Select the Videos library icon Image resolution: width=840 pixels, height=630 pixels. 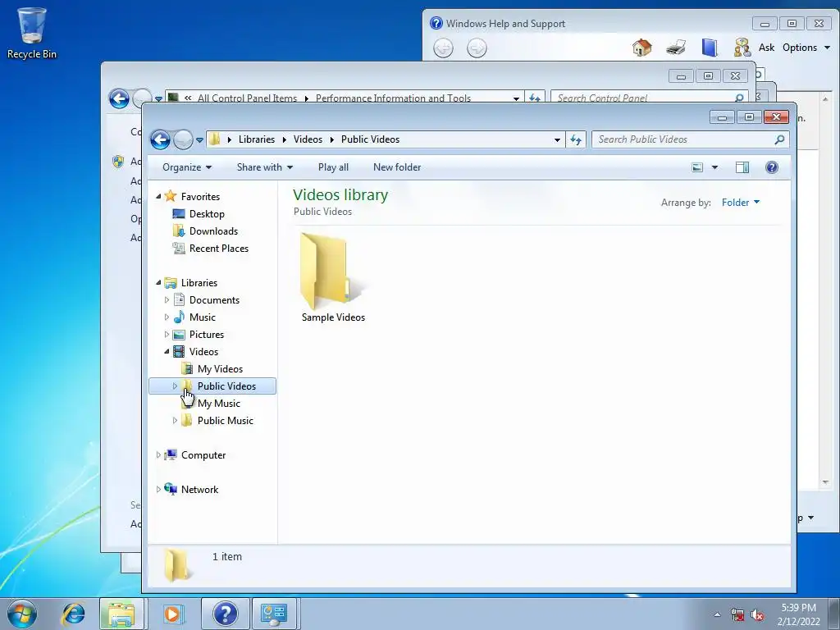pyautogui.click(x=180, y=351)
